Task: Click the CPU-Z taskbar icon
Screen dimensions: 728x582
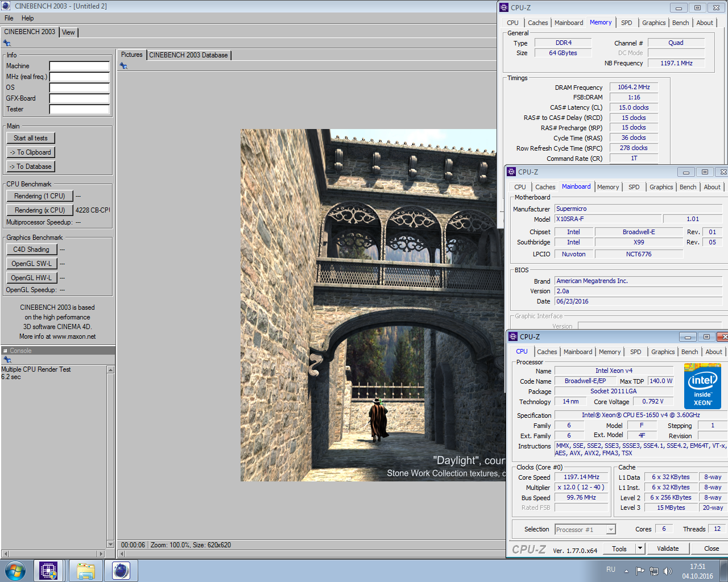Action: pos(48,570)
